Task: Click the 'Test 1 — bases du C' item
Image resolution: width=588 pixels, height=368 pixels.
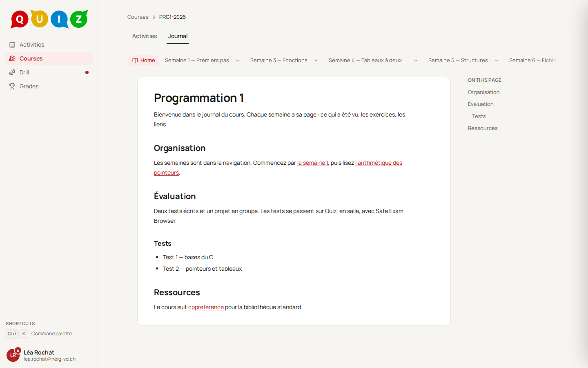Action: pos(188,257)
